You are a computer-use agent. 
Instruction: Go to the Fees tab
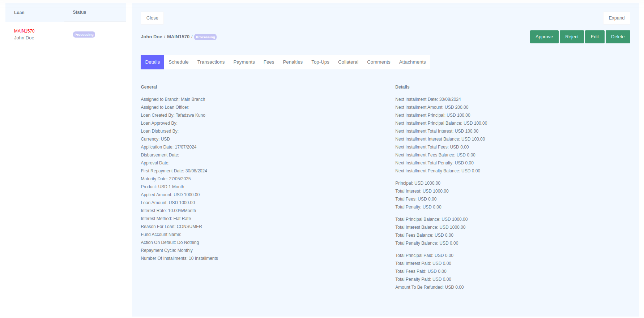(269, 62)
